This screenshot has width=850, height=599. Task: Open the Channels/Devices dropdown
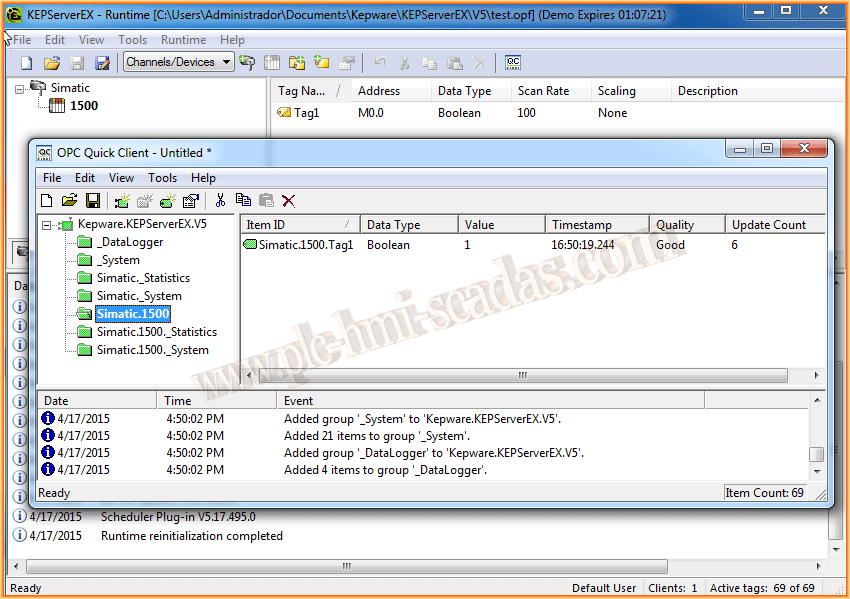click(x=227, y=62)
